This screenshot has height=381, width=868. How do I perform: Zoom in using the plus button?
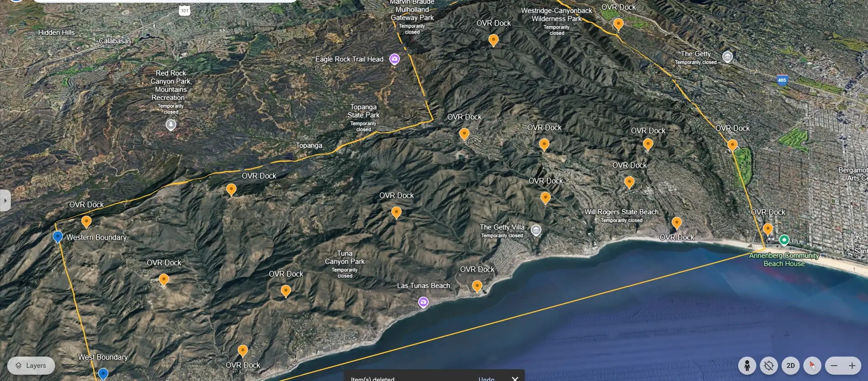(x=852, y=366)
